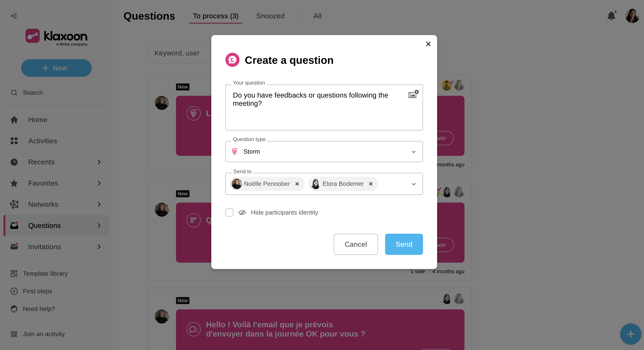Expand the Networks sidebar submenu
644x350 pixels.
99,204
